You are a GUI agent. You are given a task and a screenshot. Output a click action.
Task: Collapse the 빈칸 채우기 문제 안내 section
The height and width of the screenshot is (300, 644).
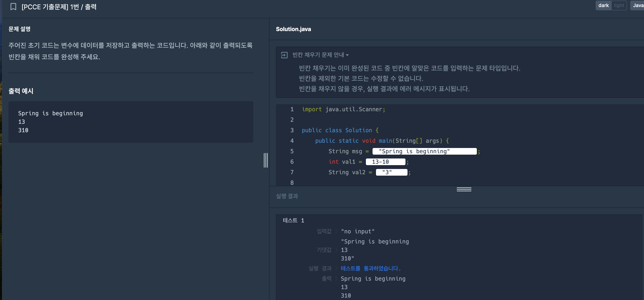[x=321, y=55]
